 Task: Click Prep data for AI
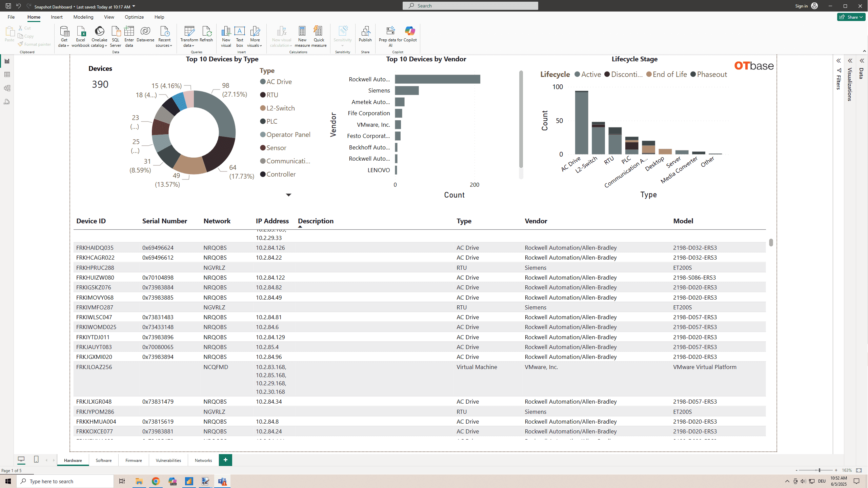[x=390, y=37]
